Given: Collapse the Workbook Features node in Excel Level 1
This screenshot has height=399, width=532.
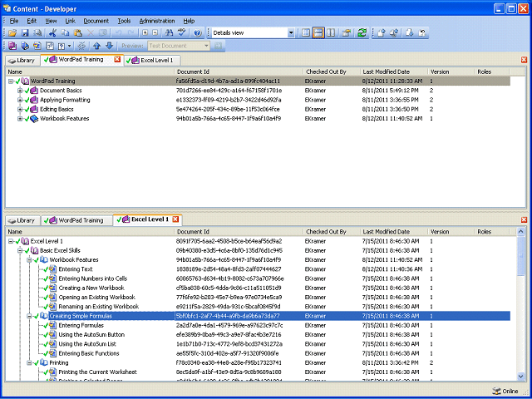Looking at the screenshot, I should point(30,260).
